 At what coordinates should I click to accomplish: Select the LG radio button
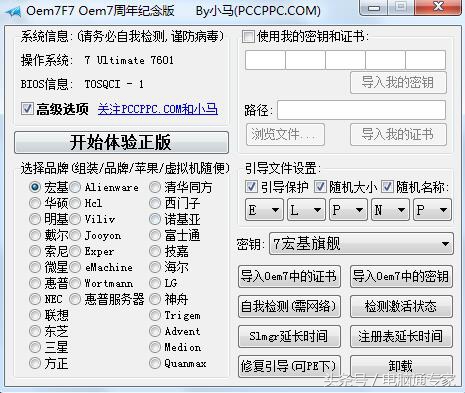155,283
